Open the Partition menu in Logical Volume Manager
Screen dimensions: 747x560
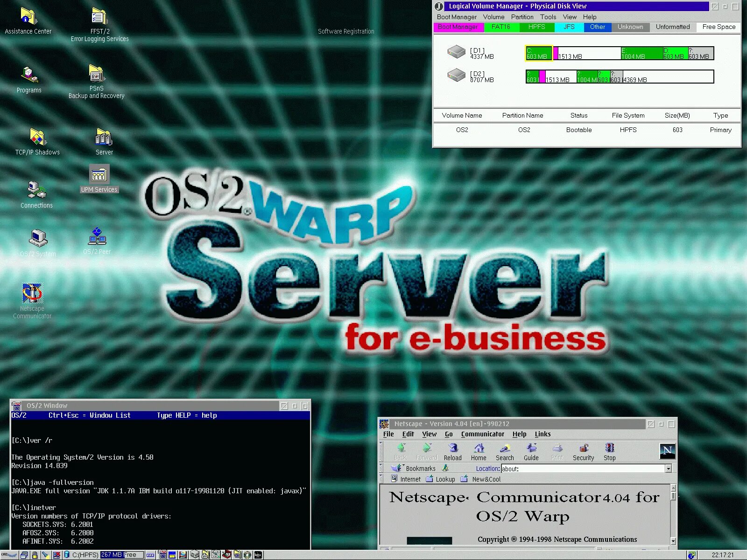pyautogui.click(x=522, y=17)
